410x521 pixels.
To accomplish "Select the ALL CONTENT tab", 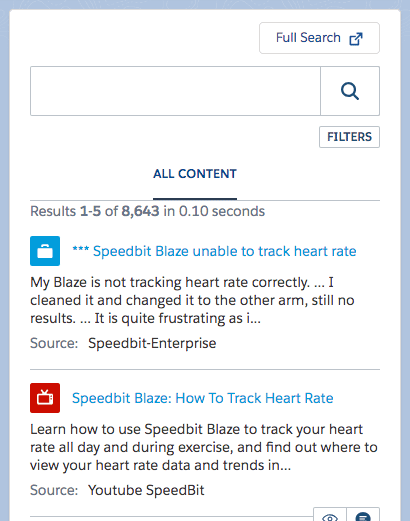I will (x=195, y=174).
